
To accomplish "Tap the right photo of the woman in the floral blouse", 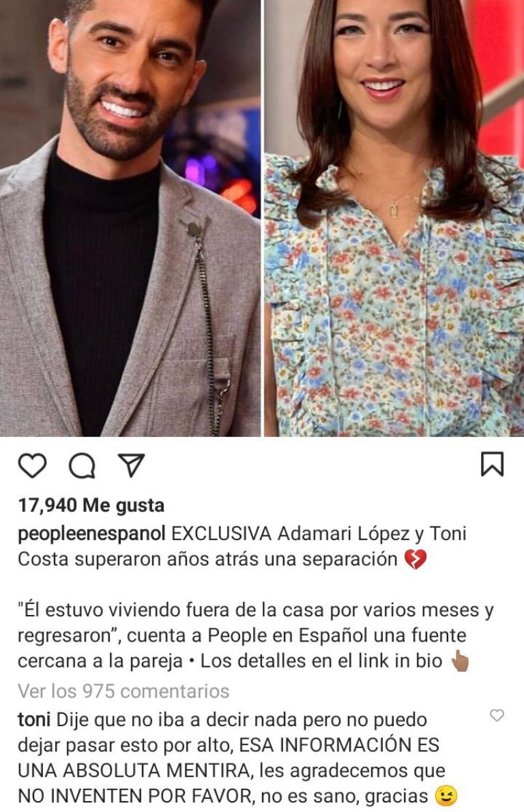I will 394,217.
